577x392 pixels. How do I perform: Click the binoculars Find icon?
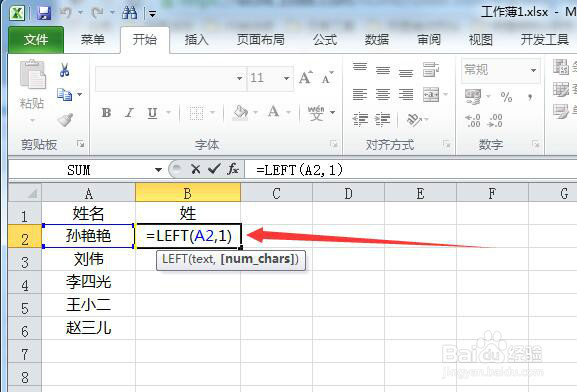tap(129, 13)
